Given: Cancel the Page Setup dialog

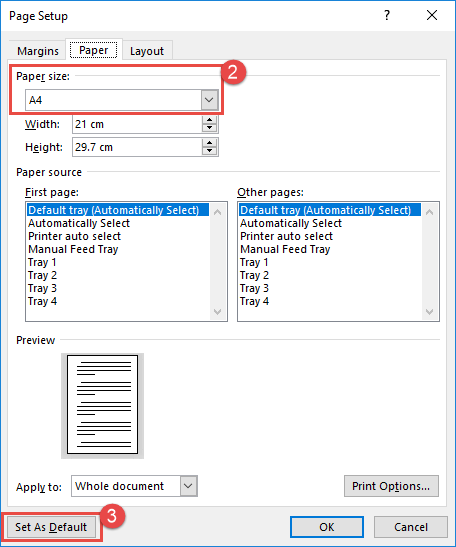Looking at the screenshot, I should (411, 527).
